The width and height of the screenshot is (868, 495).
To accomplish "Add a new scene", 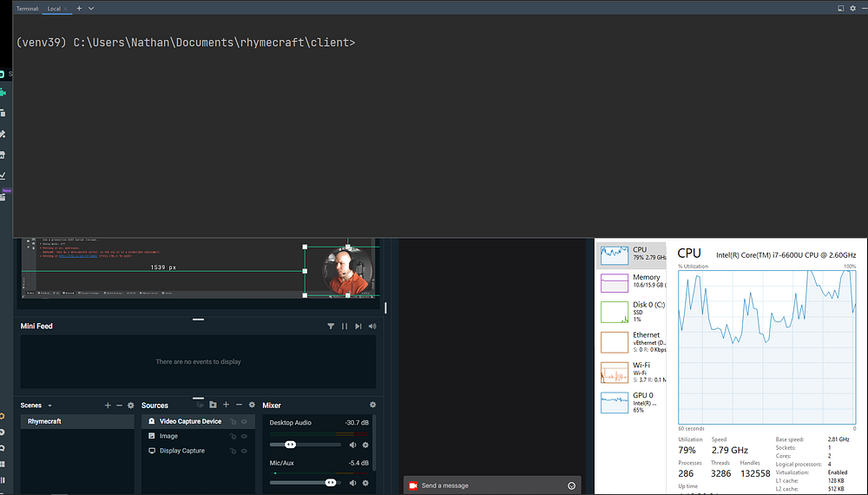I will point(108,406).
